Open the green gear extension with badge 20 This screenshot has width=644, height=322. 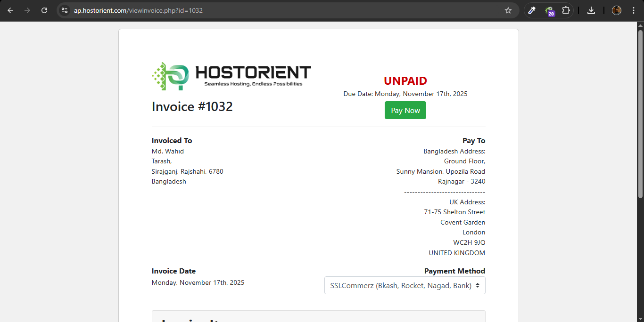(549, 10)
